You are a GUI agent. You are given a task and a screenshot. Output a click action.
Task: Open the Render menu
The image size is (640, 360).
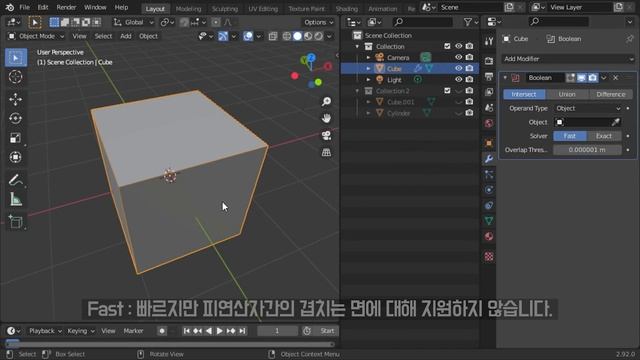pos(66,7)
